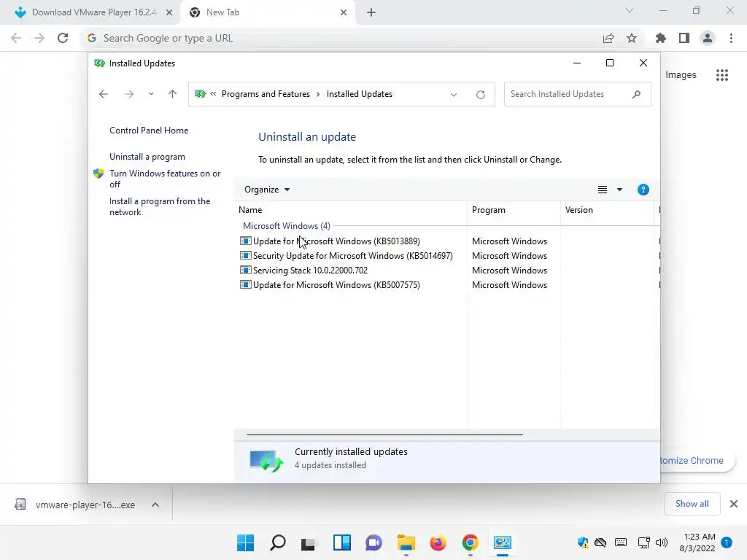The width and height of the screenshot is (747, 560).
Task: Click the horizontal scrollbar of the updates list
Action: pos(384,435)
